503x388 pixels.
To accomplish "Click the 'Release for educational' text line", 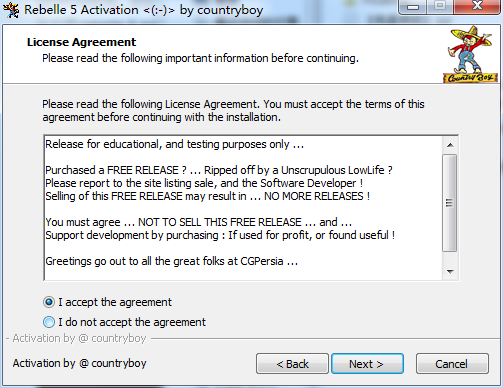I will [174, 144].
